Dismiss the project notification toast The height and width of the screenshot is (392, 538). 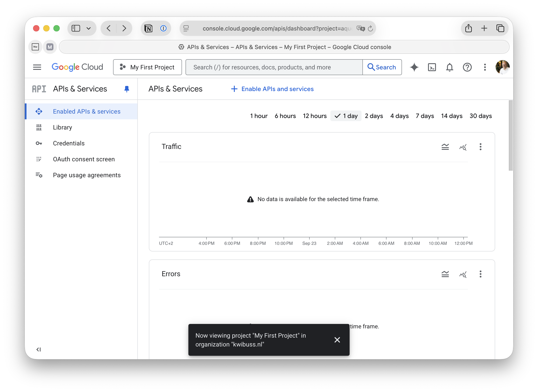click(337, 340)
